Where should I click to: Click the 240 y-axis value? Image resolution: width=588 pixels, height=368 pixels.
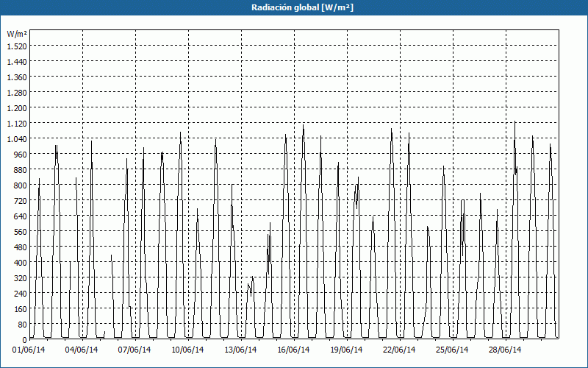[21, 294]
